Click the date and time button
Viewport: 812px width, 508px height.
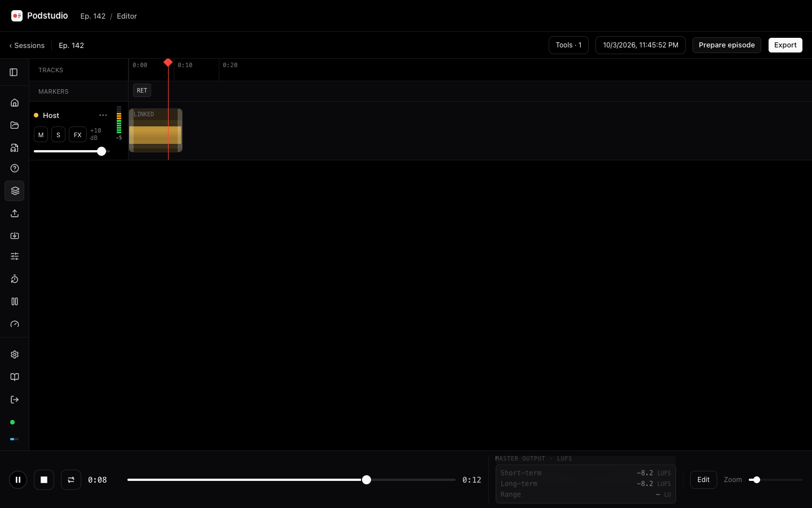pyautogui.click(x=641, y=45)
